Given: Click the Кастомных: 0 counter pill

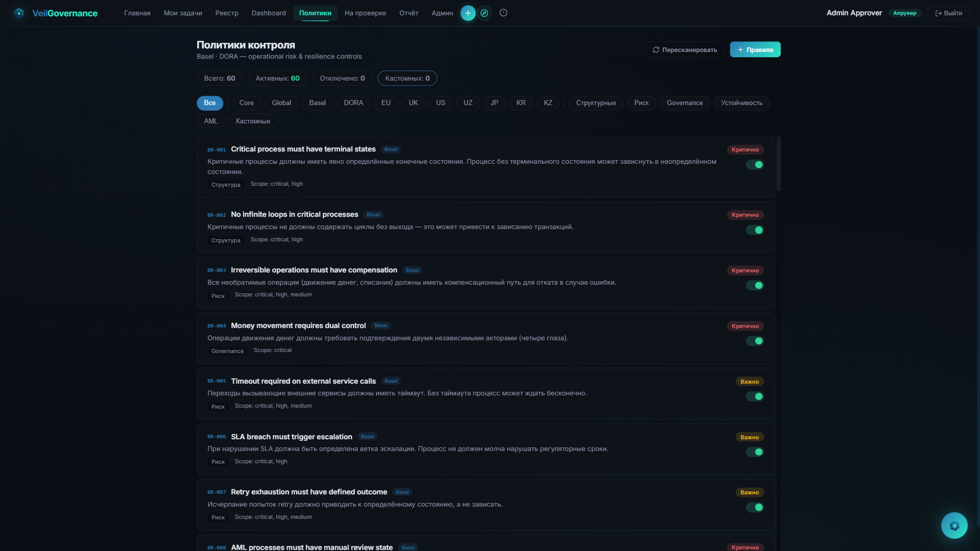Looking at the screenshot, I should click(407, 78).
